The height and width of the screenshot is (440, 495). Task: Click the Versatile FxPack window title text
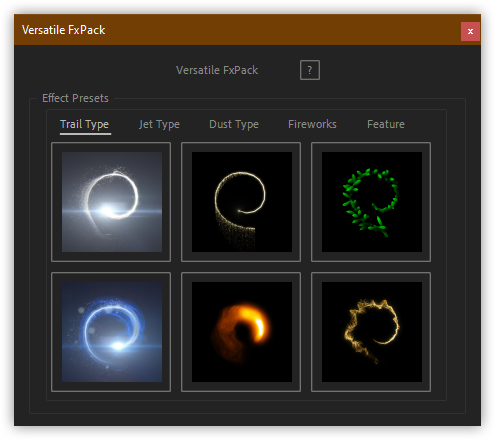63,30
